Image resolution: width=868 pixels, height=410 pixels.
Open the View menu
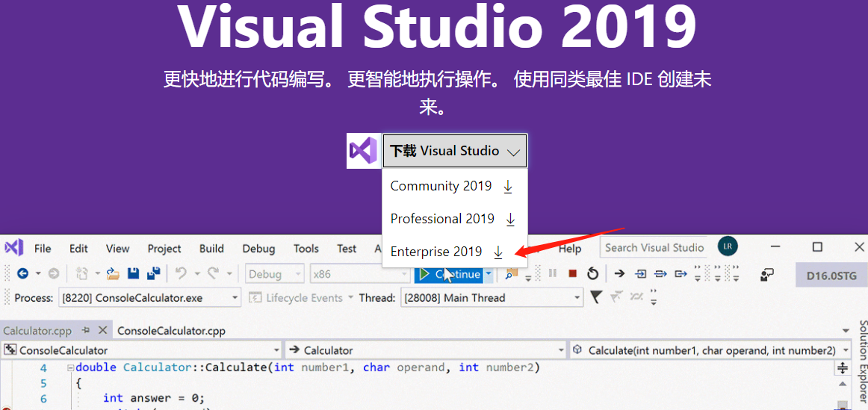point(117,249)
